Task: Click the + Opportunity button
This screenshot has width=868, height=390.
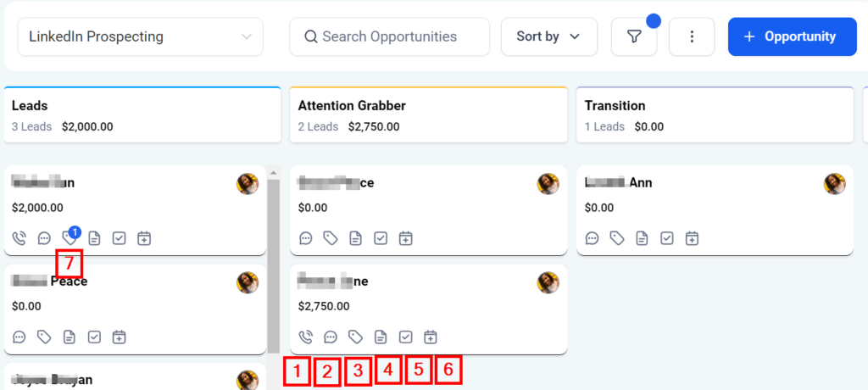Action: coord(792,36)
